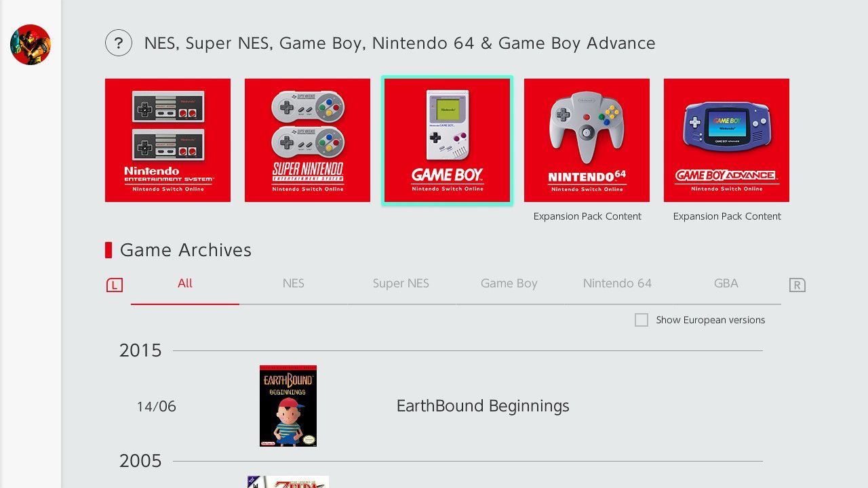Check the box next to Show European versions
Viewport: 868px width, 488px height.
pyautogui.click(x=642, y=319)
